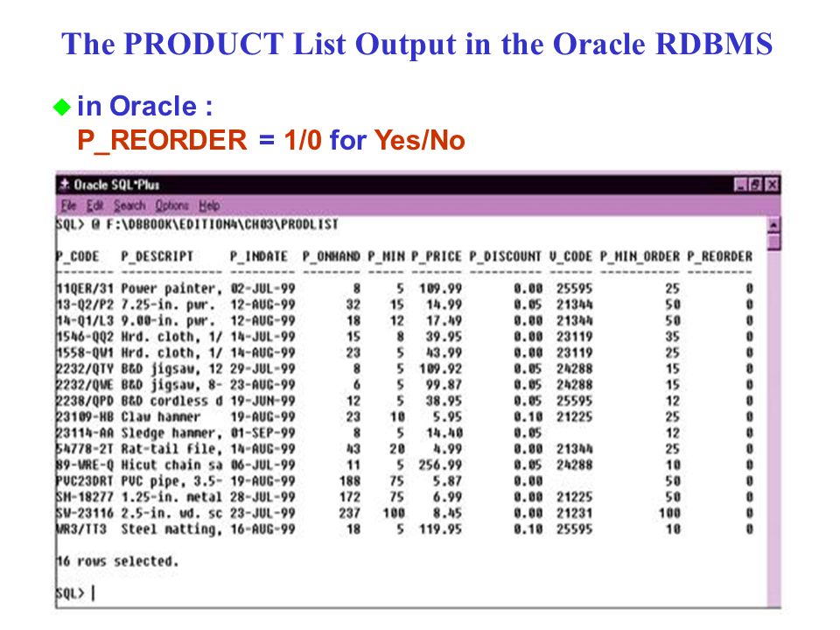
Task: Click product code WR3/TT3
Action: (81, 529)
